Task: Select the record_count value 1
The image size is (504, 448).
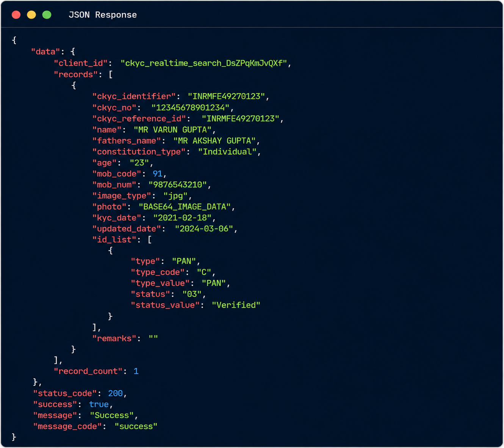Action: [136, 371]
